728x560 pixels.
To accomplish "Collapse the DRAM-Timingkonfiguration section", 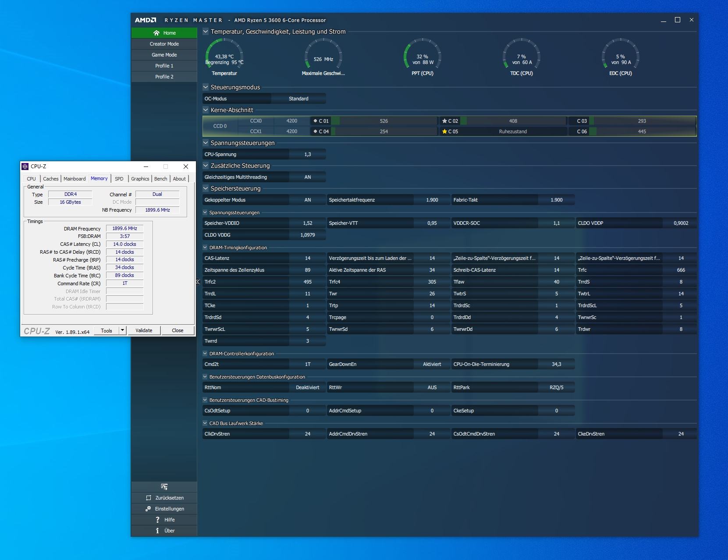I will click(205, 248).
